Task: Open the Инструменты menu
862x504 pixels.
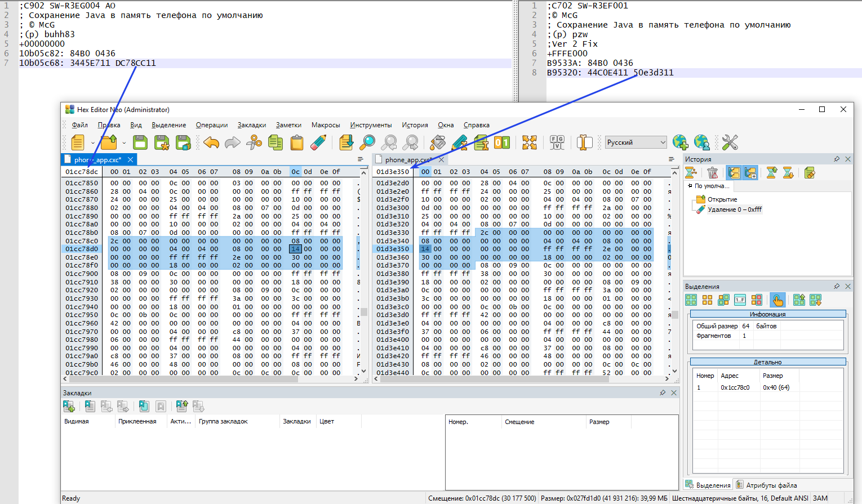Action: 370,125
